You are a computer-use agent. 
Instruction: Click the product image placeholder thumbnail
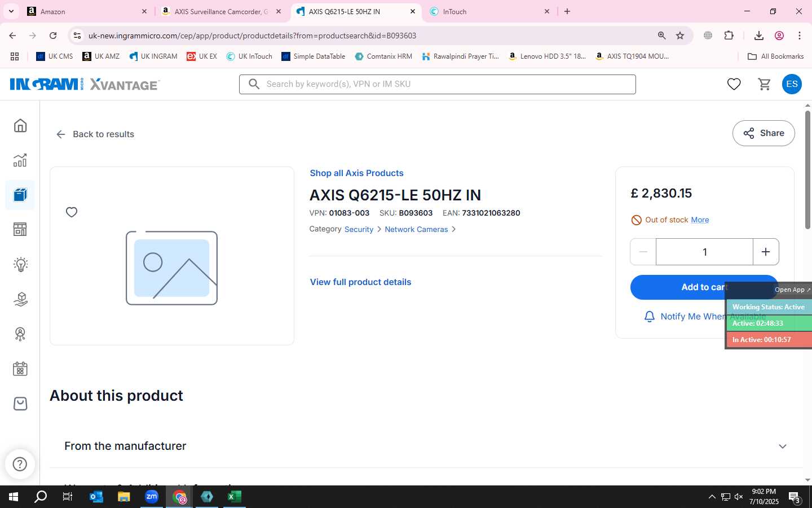point(171,268)
